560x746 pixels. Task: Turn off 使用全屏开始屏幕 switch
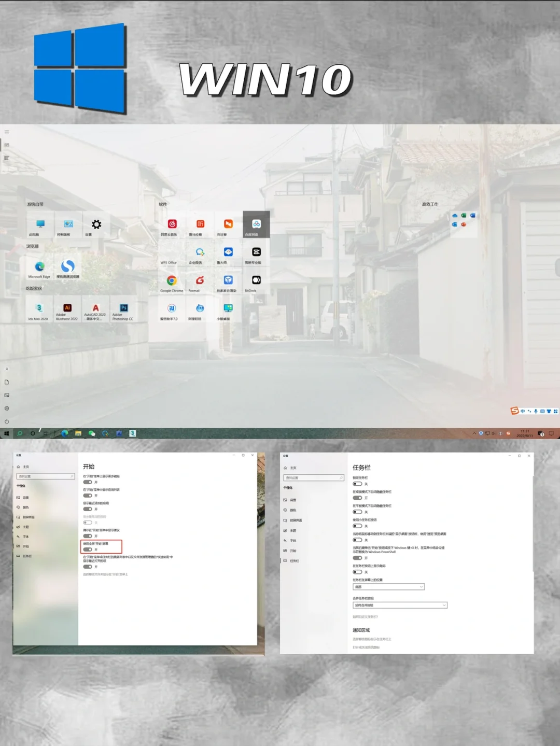(x=88, y=550)
